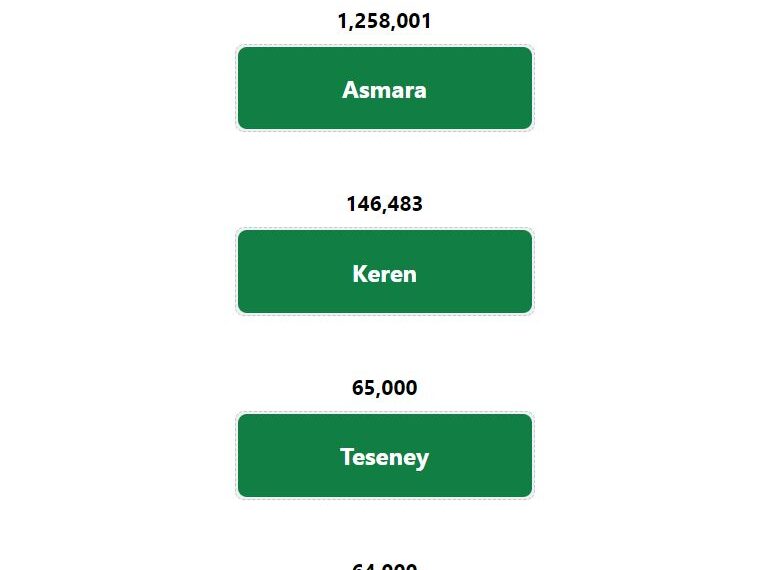This screenshot has height=570, width=769.
Task: Select the topmost green city card
Action: [x=384, y=88]
